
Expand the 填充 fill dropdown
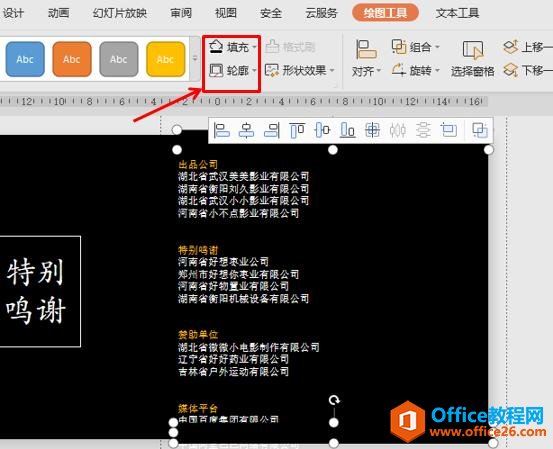254,47
